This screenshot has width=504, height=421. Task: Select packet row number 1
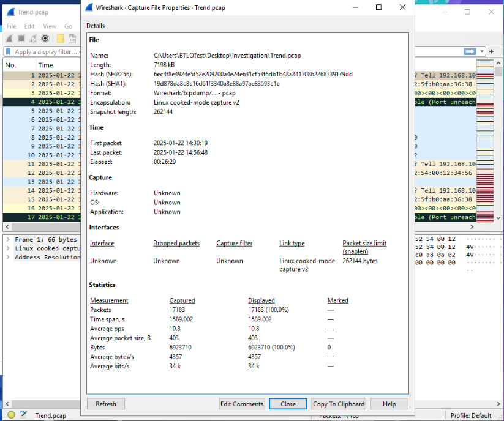pos(42,75)
